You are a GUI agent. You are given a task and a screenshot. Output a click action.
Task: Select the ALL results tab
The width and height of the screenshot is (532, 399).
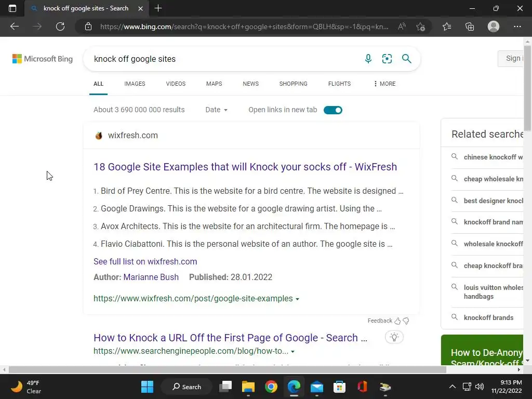(98, 84)
